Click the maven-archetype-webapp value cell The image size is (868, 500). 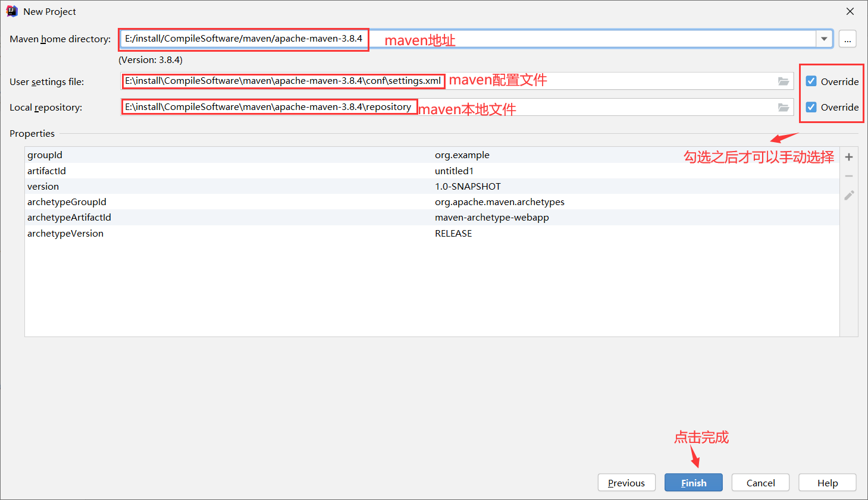(x=492, y=218)
